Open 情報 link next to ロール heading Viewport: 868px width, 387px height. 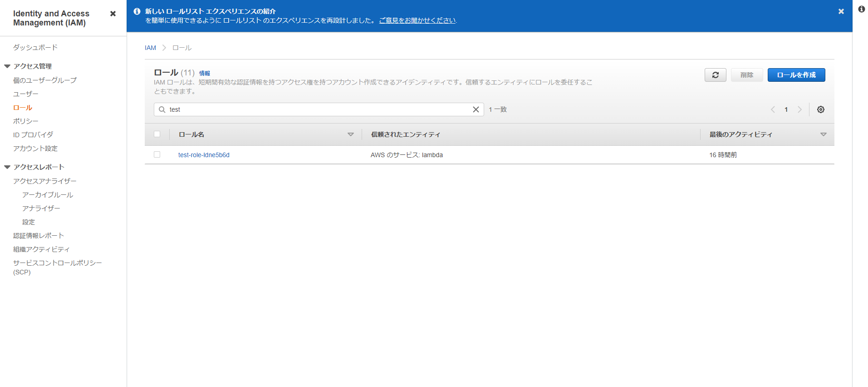205,73
